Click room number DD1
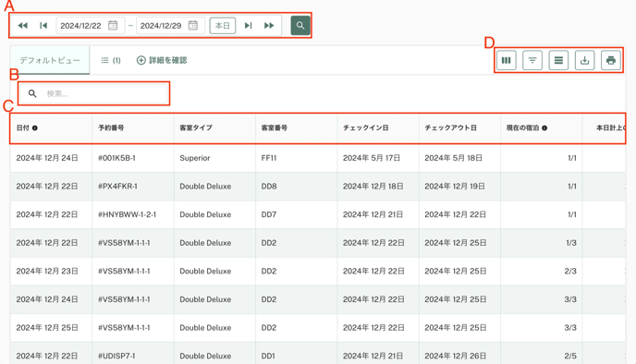The height and width of the screenshot is (364, 636). 268,356
